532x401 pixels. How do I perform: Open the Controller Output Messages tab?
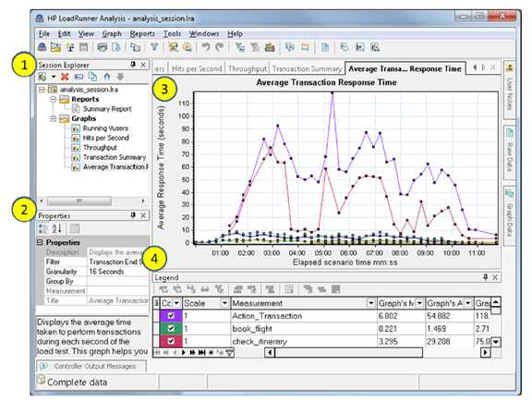click(91, 366)
